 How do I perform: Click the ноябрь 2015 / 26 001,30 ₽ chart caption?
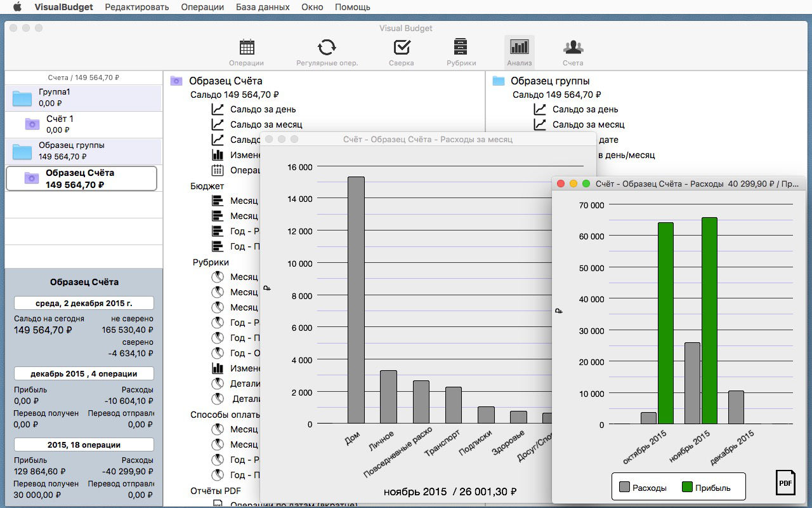tap(450, 491)
